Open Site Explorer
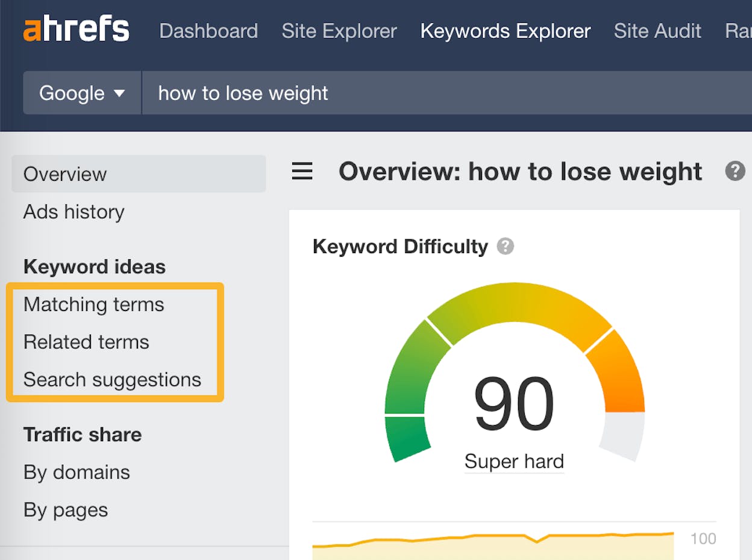Image resolution: width=752 pixels, height=560 pixels. click(x=339, y=31)
